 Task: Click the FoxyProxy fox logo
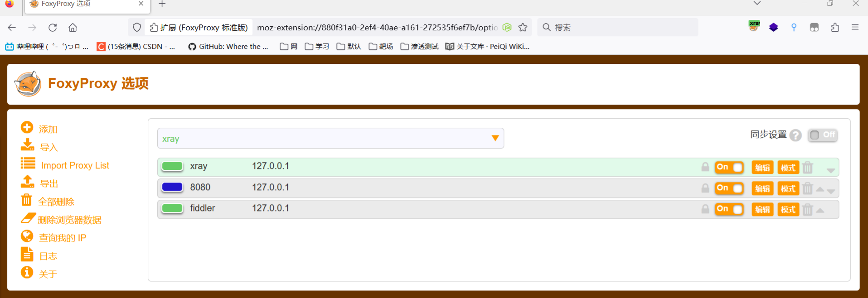[x=28, y=84]
